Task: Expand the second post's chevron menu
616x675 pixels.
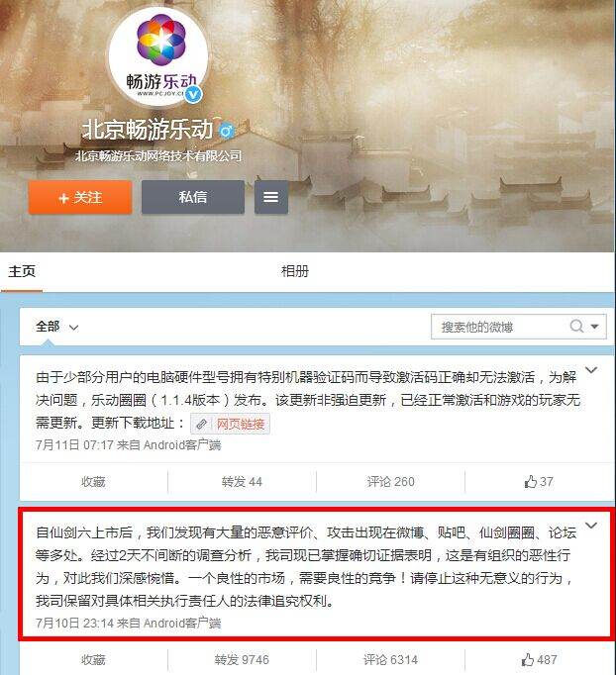Action: pyautogui.click(x=591, y=526)
